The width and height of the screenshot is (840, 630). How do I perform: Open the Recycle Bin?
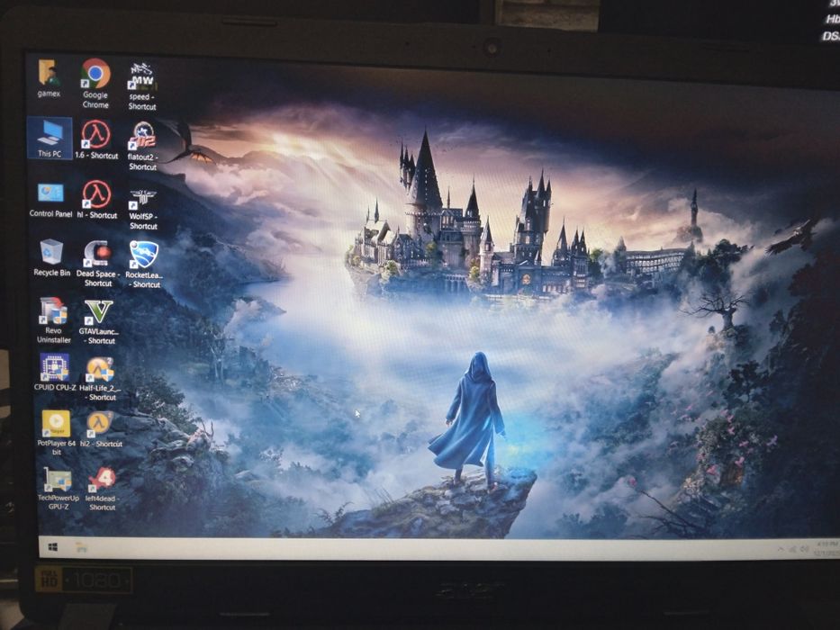[x=51, y=257]
